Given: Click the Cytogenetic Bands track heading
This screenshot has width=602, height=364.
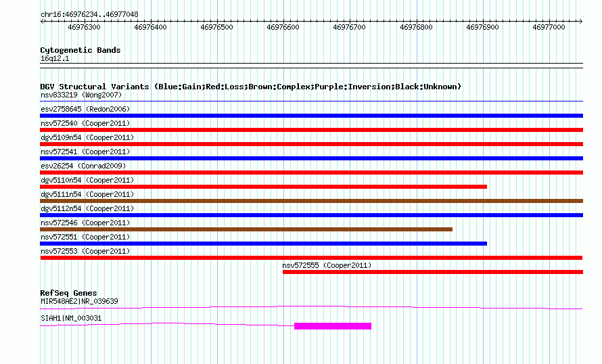Looking at the screenshot, I should 80,50.
